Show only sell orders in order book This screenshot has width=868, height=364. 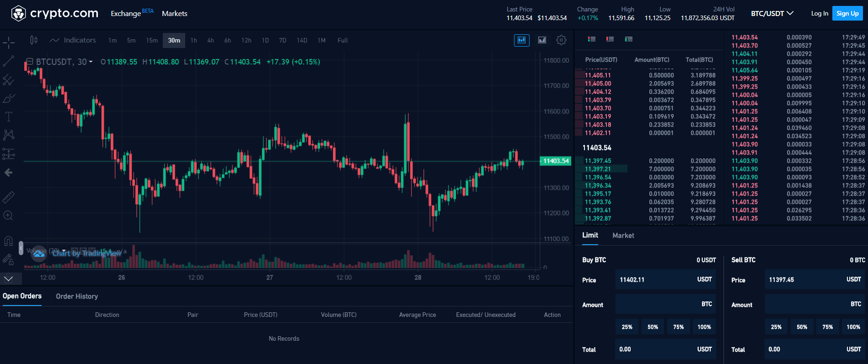pos(610,39)
